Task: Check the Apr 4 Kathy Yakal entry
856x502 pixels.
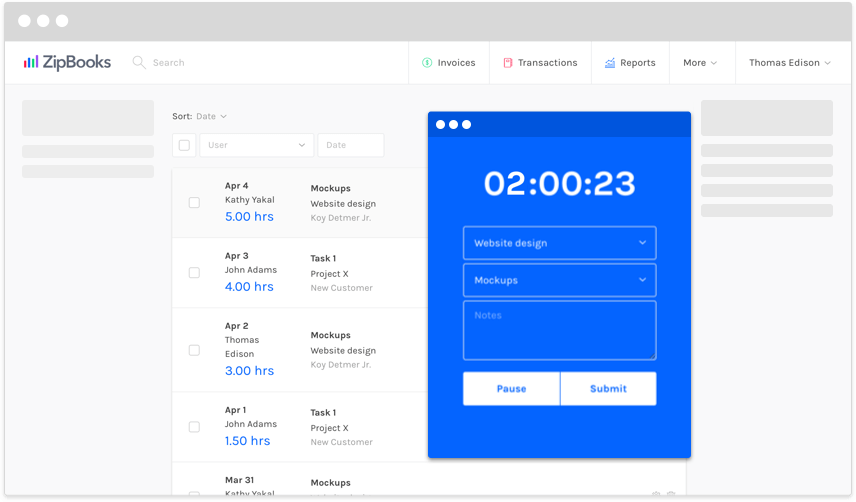Action: tap(194, 202)
